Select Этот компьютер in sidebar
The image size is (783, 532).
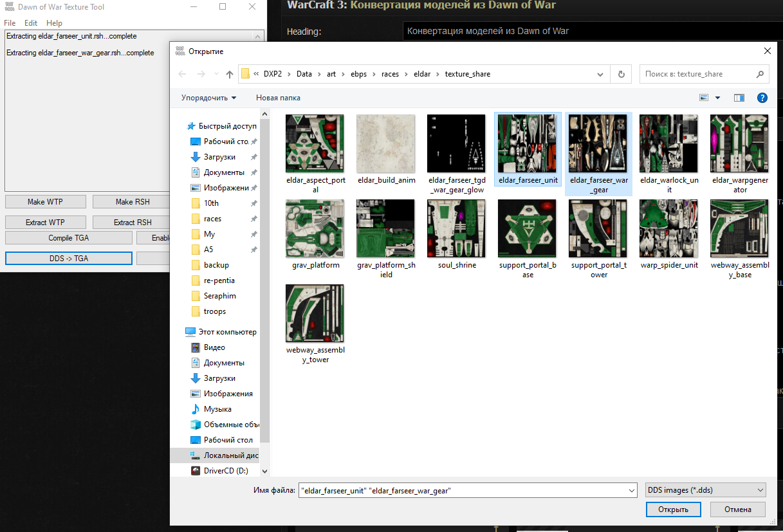click(x=221, y=332)
